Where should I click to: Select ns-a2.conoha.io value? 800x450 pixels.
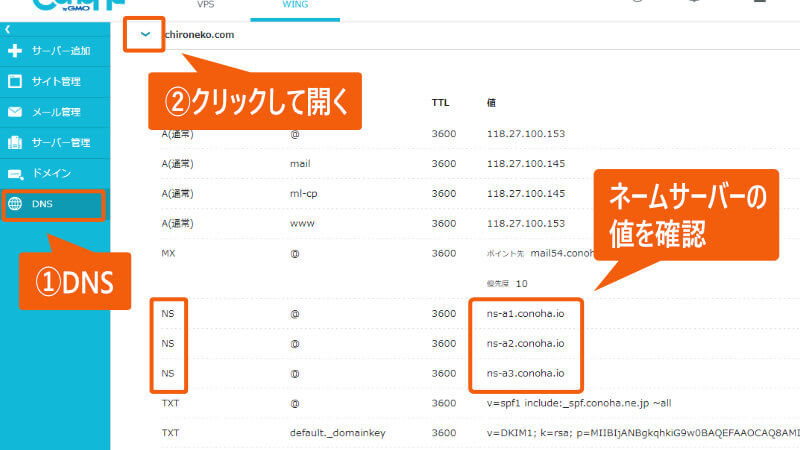(x=526, y=343)
